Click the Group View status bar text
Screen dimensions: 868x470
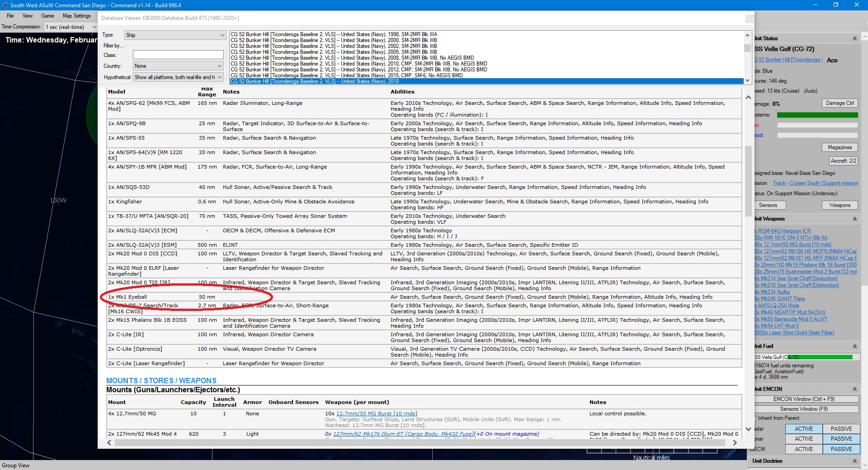16,465
